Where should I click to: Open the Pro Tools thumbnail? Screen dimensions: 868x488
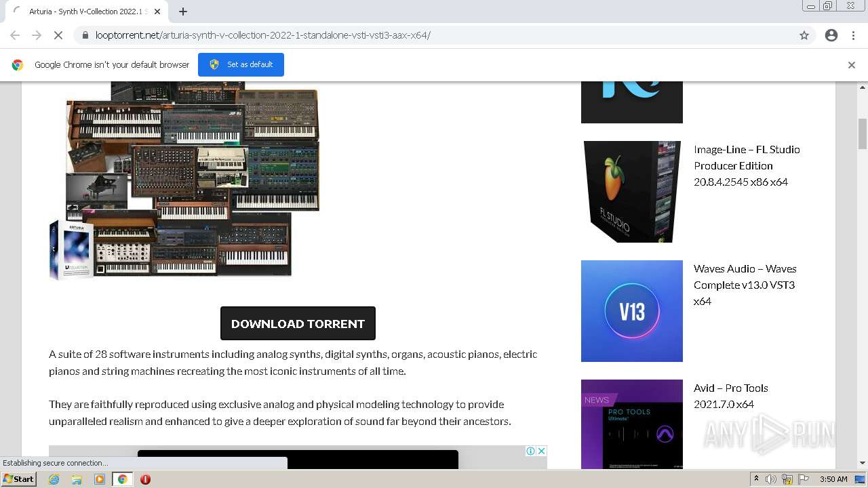click(x=632, y=424)
